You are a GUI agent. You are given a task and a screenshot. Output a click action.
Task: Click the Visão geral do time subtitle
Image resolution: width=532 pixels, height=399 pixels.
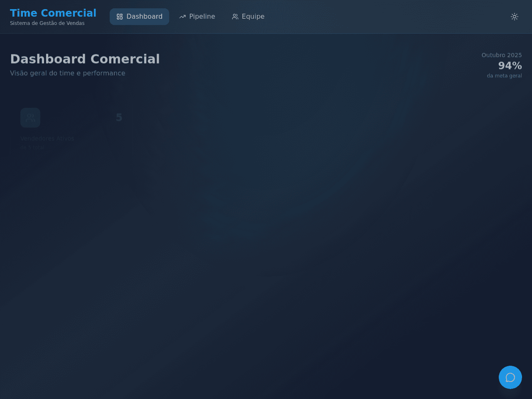[68, 73]
